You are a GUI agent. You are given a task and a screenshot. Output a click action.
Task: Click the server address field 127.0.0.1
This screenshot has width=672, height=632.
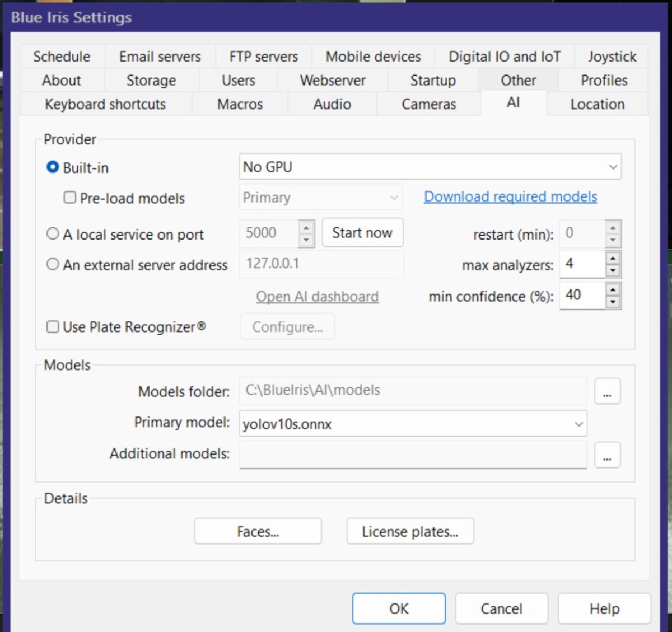pos(322,264)
